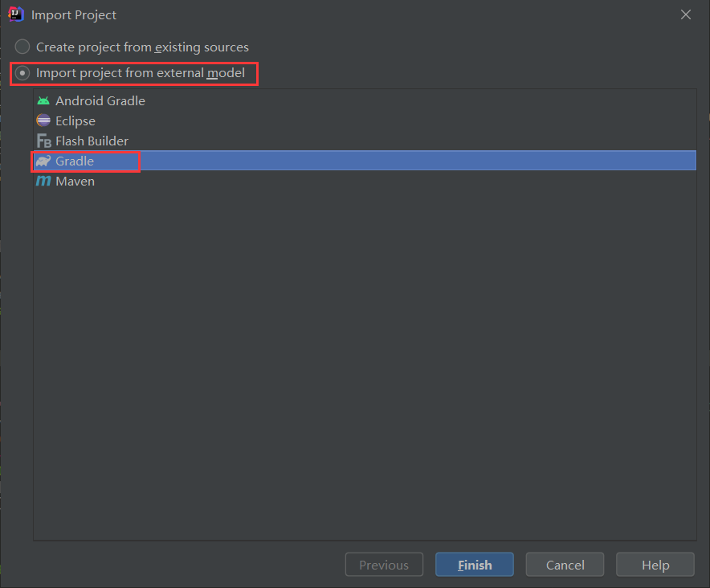Choose the Flash Builder list entry
Screen dimensions: 710x588
pyautogui.click(x=92, y=141)
